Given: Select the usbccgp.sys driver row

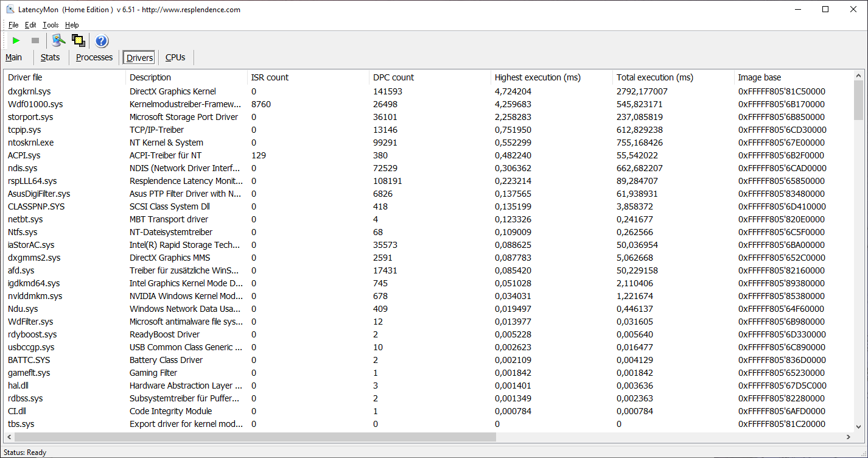Looking at the screenshot, I should click(x=429, y=347).
